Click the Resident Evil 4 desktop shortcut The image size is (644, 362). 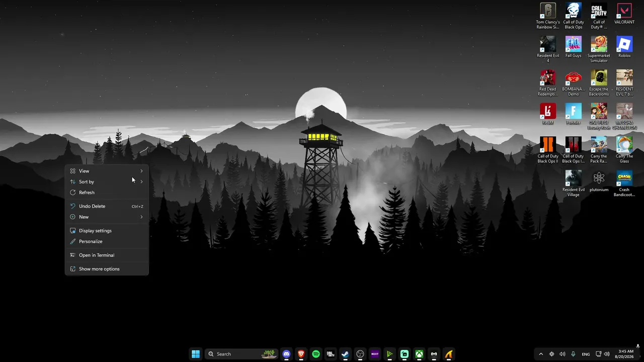click(x=548, y=50)
